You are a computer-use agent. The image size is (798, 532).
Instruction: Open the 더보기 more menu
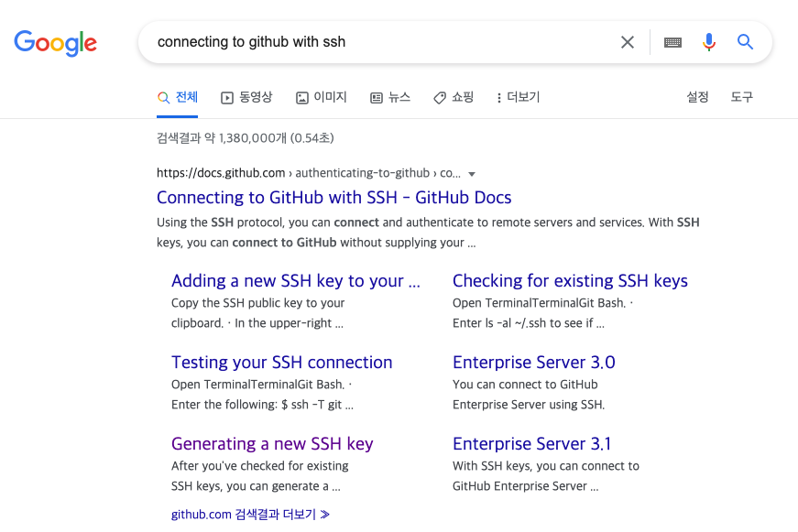[518, 97]
